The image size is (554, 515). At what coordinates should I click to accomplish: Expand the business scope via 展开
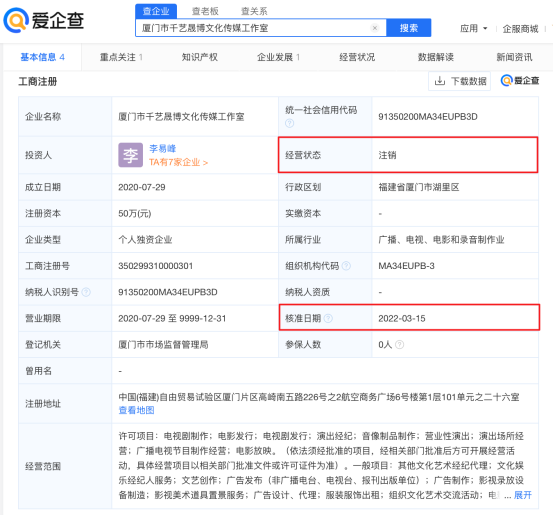click(523, 495)
